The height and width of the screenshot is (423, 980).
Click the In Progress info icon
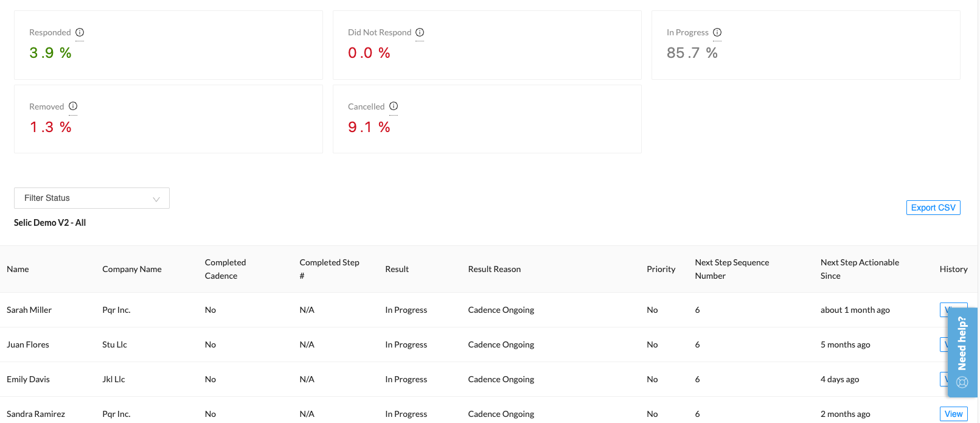pos(717,32)
